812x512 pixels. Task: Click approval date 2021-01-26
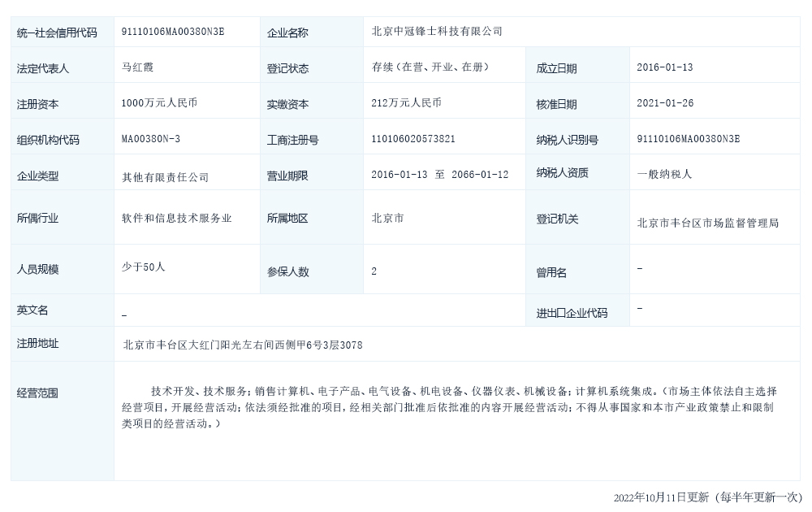click(665, 103)
